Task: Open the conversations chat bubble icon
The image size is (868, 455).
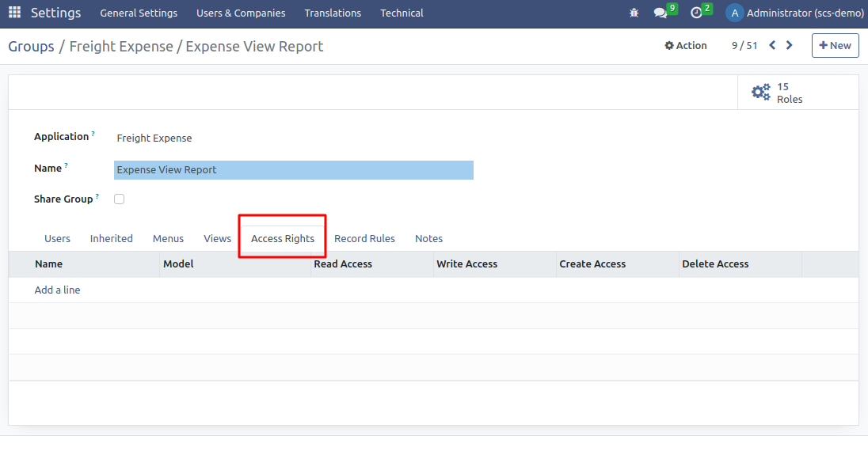Action: (660, 13)
